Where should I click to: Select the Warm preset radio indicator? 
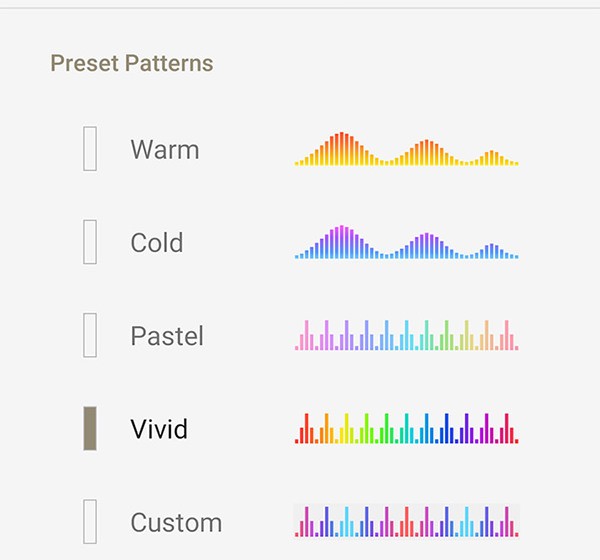click(x=90, y=149)
